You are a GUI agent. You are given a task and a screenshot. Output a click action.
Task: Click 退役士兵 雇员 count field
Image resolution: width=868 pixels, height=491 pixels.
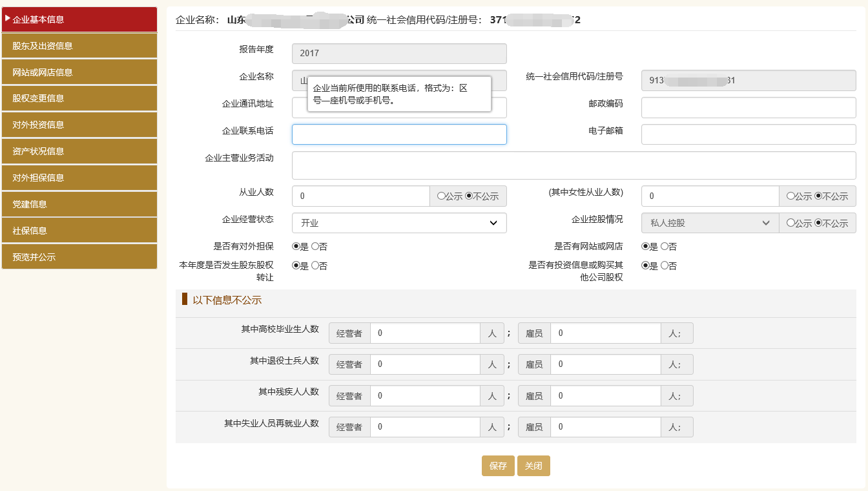(606, 364)
